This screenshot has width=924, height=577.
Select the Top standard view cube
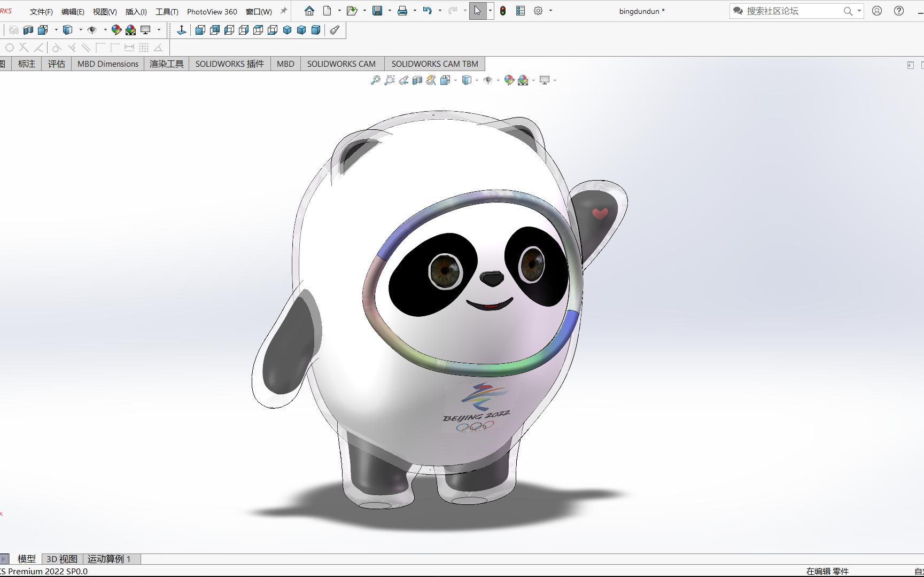(x=258, y=30)
